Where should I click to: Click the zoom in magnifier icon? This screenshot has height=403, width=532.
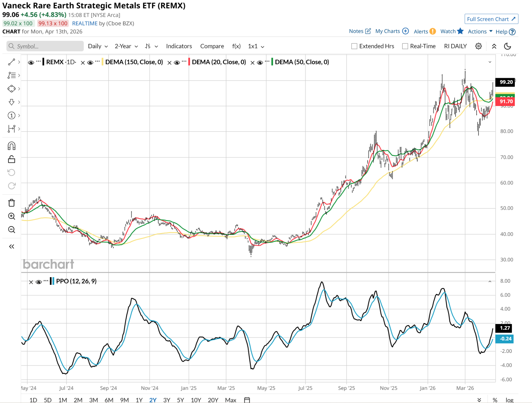click(11, 216)
